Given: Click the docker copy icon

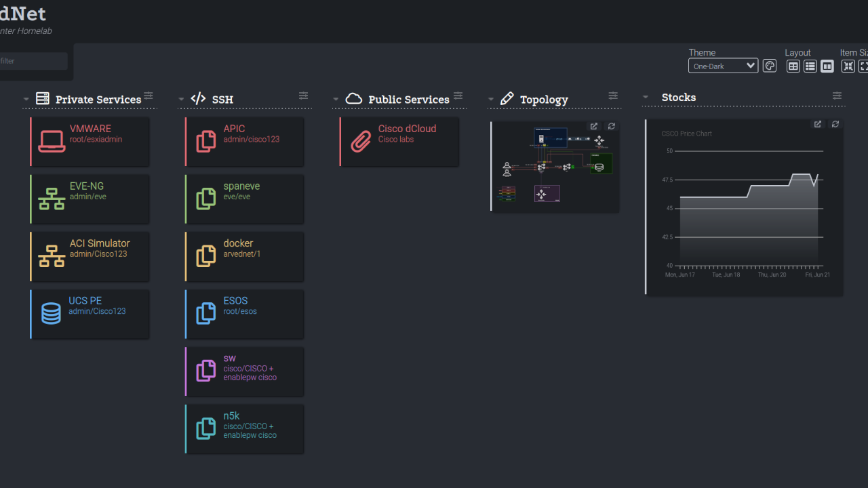Looking at the screenshot, I should tap(206, 256).
